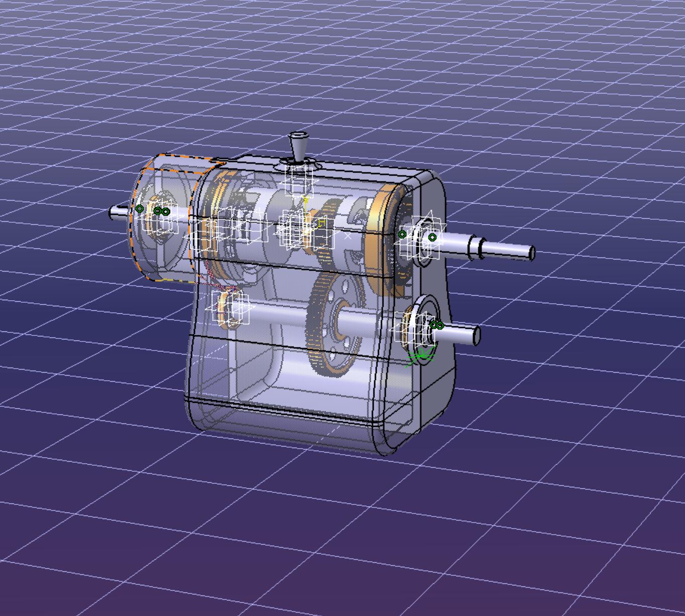The width and height of the screenshot is (685, 616).
Task: Select the green constraint marker on the upper right shaft
Action: [432, 237]
